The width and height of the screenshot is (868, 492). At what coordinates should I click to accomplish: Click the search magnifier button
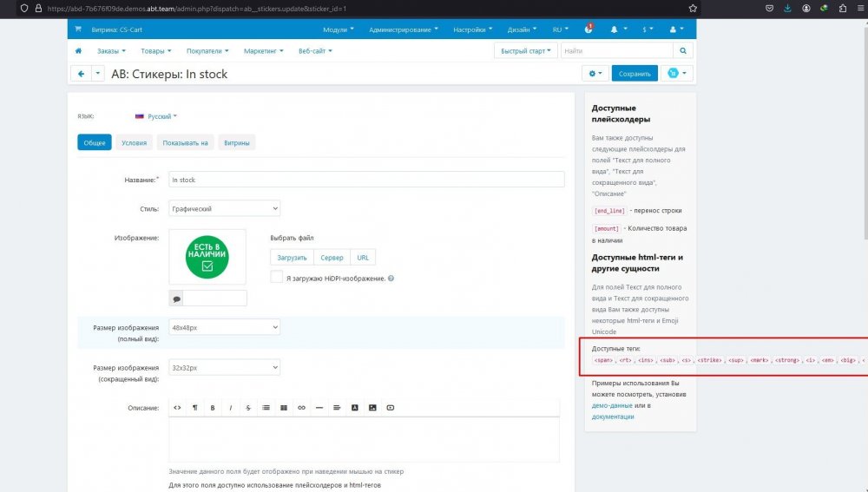684,51
